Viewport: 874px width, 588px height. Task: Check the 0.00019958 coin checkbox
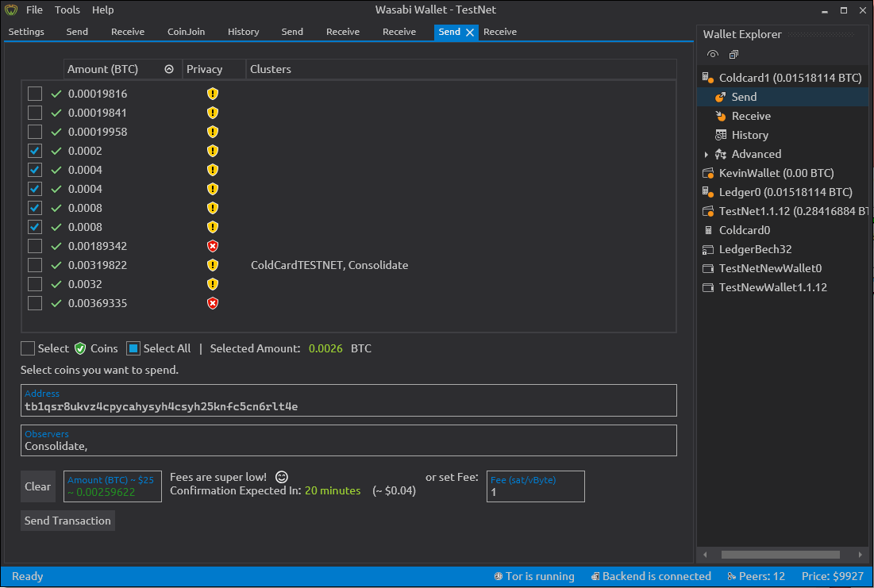coord(35,132)
